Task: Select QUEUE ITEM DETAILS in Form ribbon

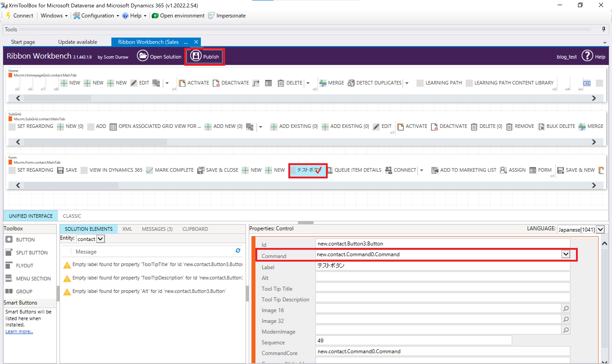Action: [x=354, y=170]
